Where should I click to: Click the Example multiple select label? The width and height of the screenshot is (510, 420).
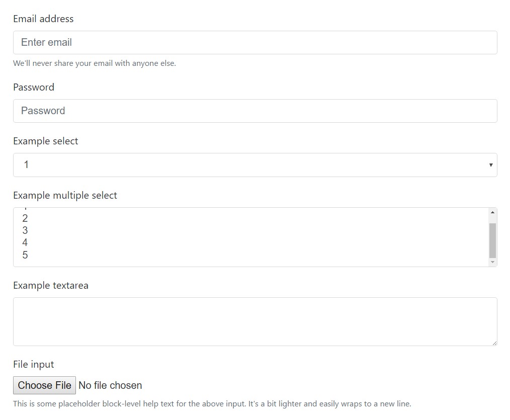point(65,195)
